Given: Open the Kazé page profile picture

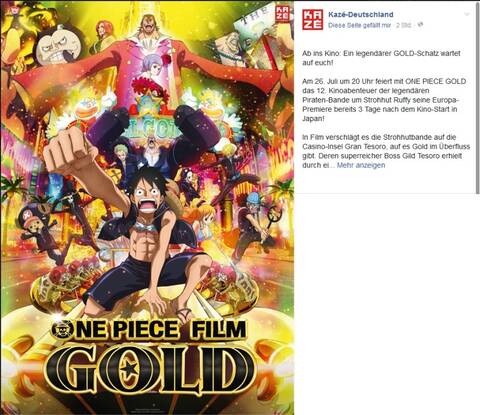Looking at the screenshot, I should (x=313, y=20).
